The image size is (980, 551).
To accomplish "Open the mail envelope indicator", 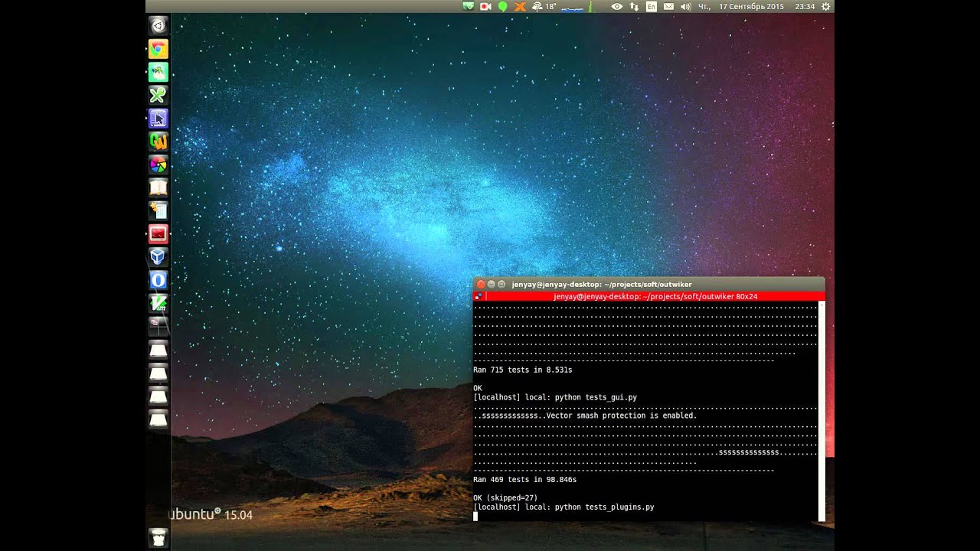I will click(x=668, y=6).
